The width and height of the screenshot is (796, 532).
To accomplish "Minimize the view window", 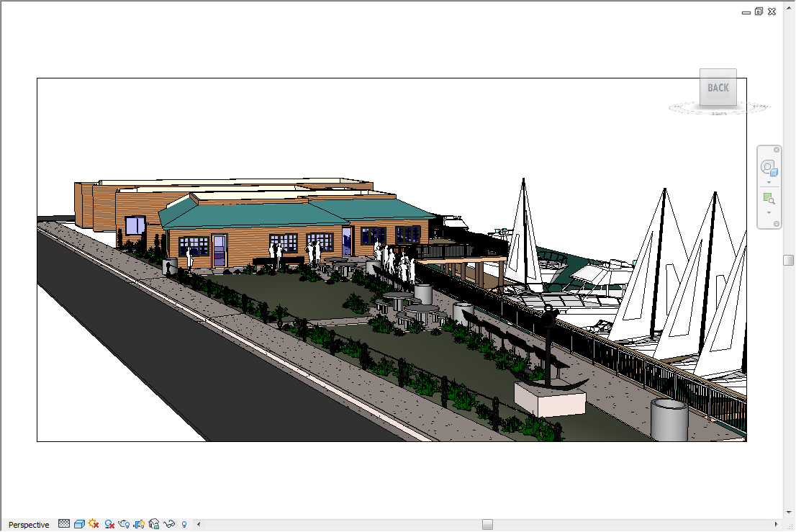I will coord(746,12).
